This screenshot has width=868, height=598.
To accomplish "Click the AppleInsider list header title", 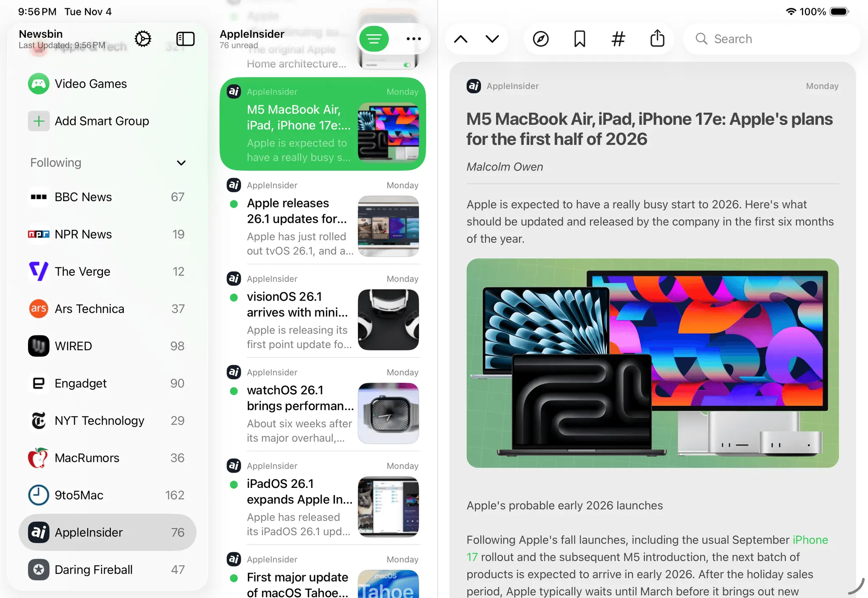I will (x=252, y=34).
